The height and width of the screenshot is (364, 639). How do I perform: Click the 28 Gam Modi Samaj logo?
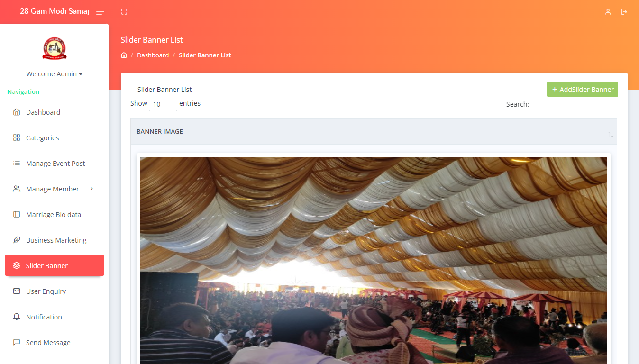[55, 49]
